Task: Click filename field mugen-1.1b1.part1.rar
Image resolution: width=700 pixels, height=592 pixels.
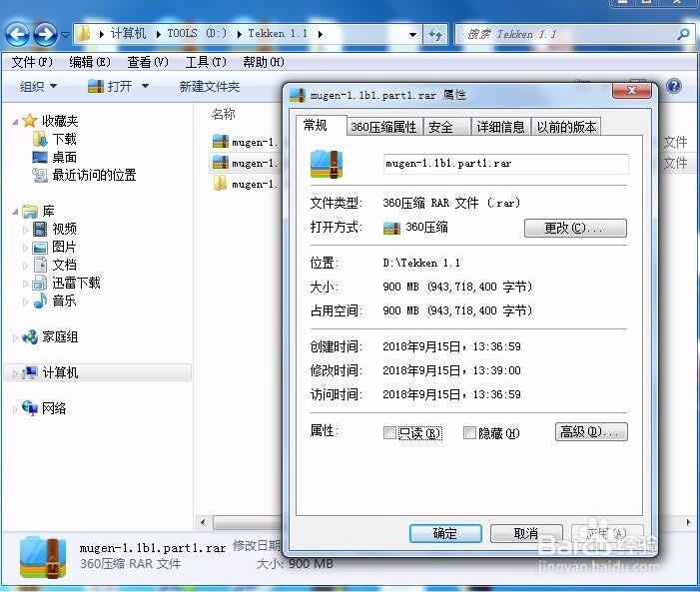Action: click(x=506, y=164)
